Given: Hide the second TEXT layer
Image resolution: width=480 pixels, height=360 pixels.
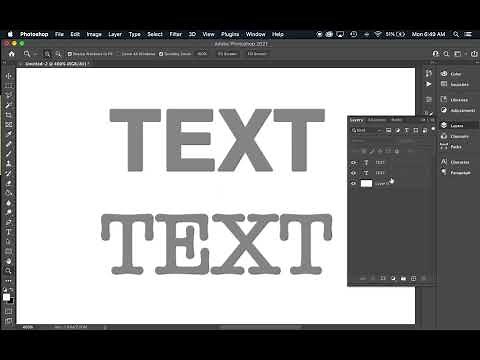Looking at the screenshot, I should pyautogui.click(x=354, y=173).
